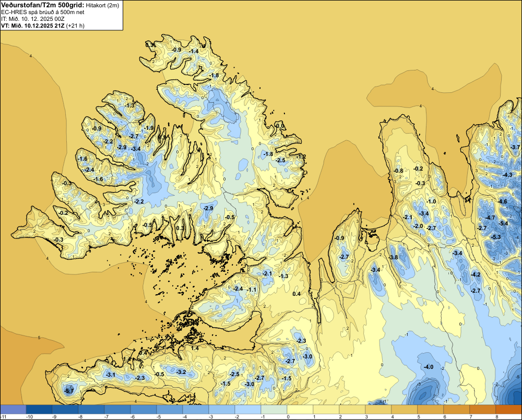The width and height of the screenshot is (522, 420).
Task: Click the -3.1 temperature value
Action: click(111, 375)
